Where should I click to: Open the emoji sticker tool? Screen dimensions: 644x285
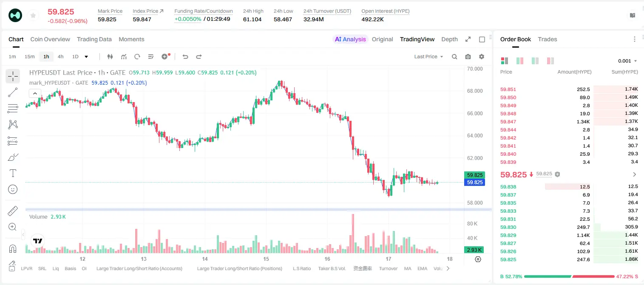(13, 189)
